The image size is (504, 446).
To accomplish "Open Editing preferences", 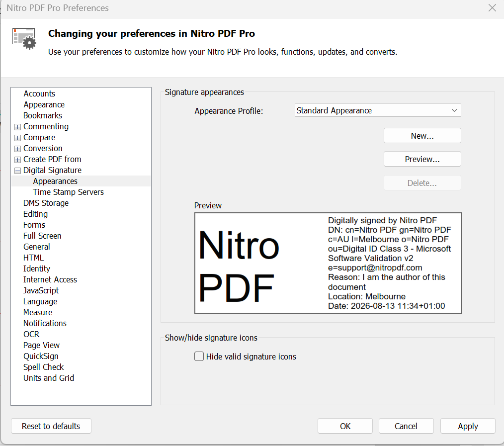I will (x=35, y=214).
